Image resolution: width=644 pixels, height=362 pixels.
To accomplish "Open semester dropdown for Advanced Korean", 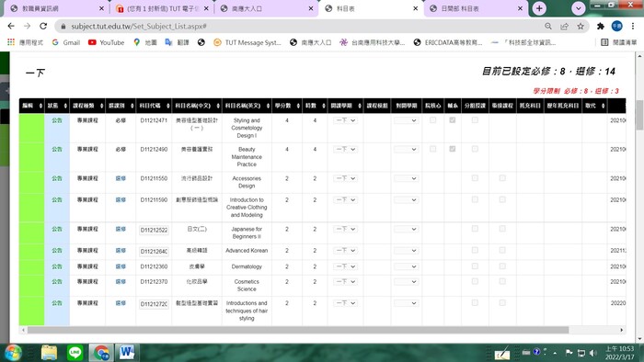I will click(x=345, y=250).
